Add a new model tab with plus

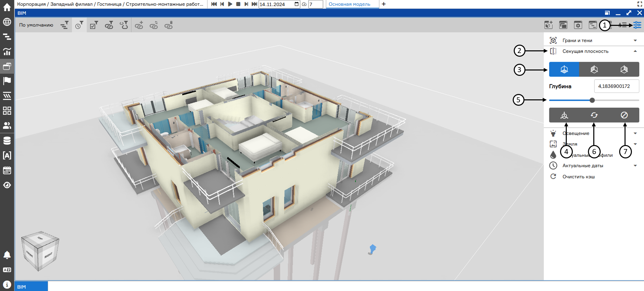coord(384,4)
